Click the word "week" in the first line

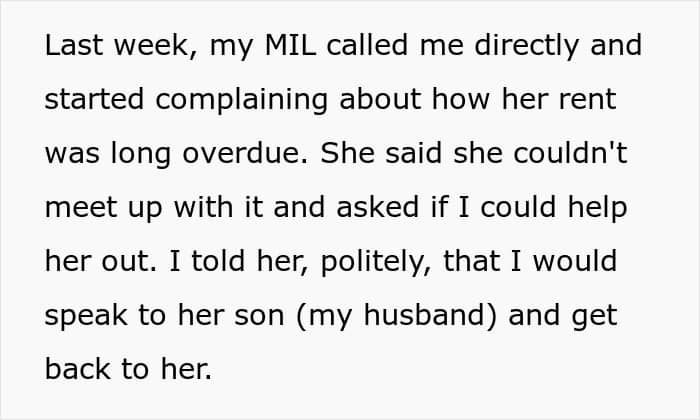click(151, 45)
